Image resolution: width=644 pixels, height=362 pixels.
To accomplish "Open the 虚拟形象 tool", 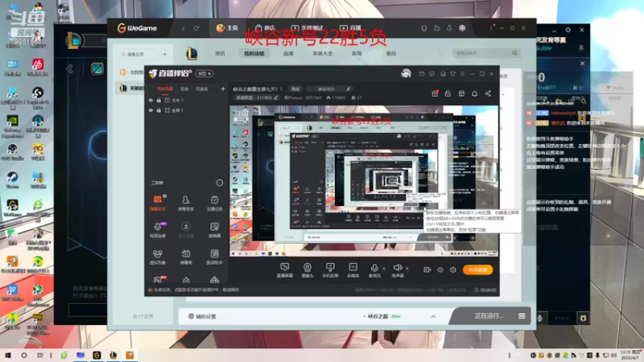I will [157, 257].
